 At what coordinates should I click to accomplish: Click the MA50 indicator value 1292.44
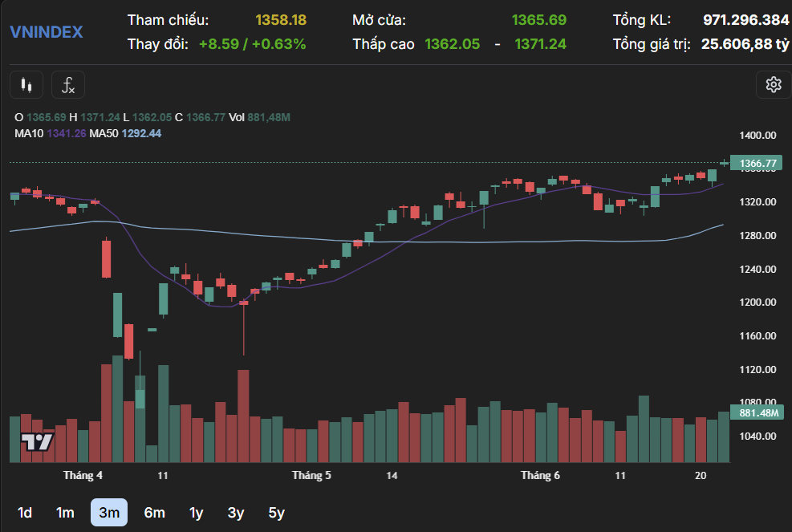point(141,133)
